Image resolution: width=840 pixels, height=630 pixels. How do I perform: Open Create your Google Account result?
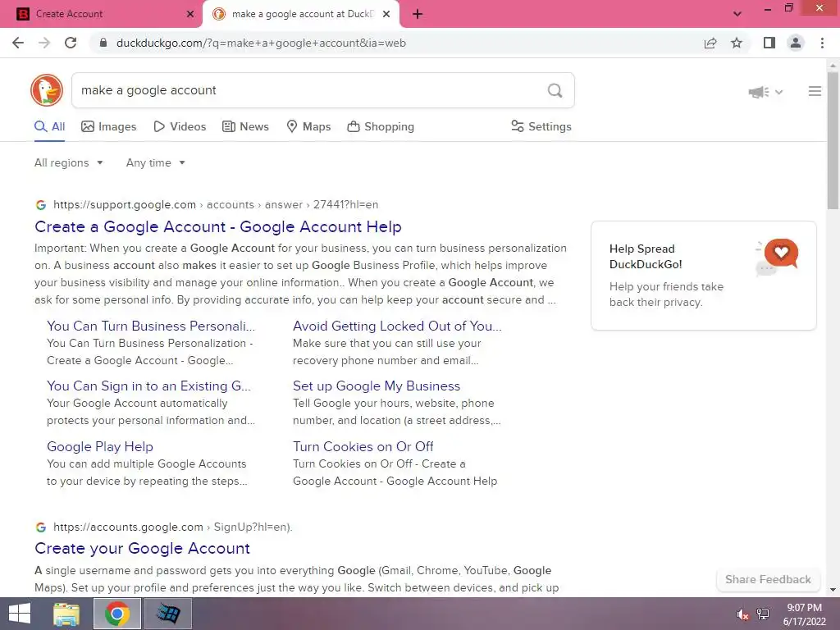142,548
